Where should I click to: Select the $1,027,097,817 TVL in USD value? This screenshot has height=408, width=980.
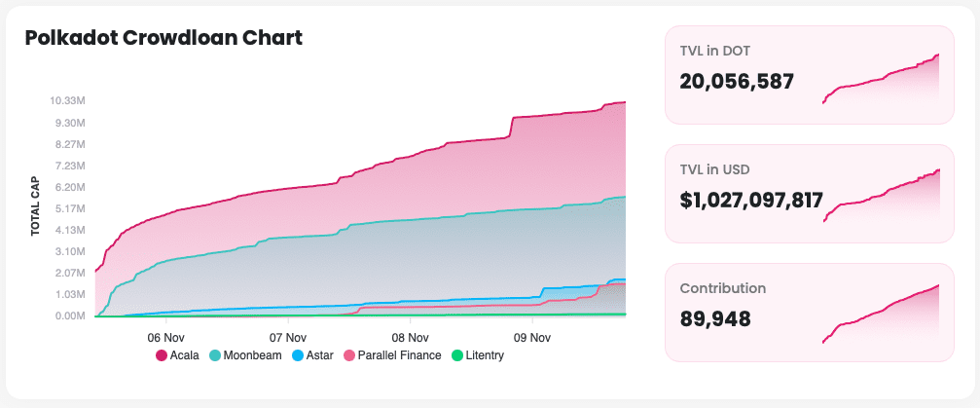click(x=751, y=201)
